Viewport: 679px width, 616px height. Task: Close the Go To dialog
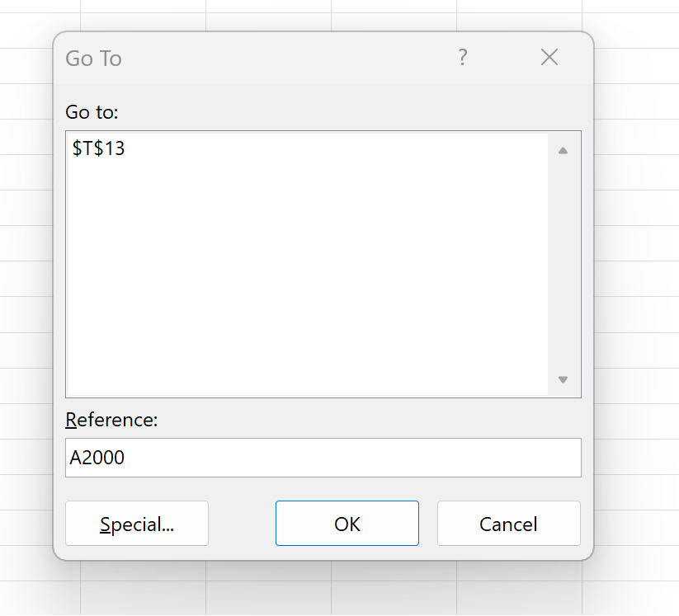coord(549,58)
